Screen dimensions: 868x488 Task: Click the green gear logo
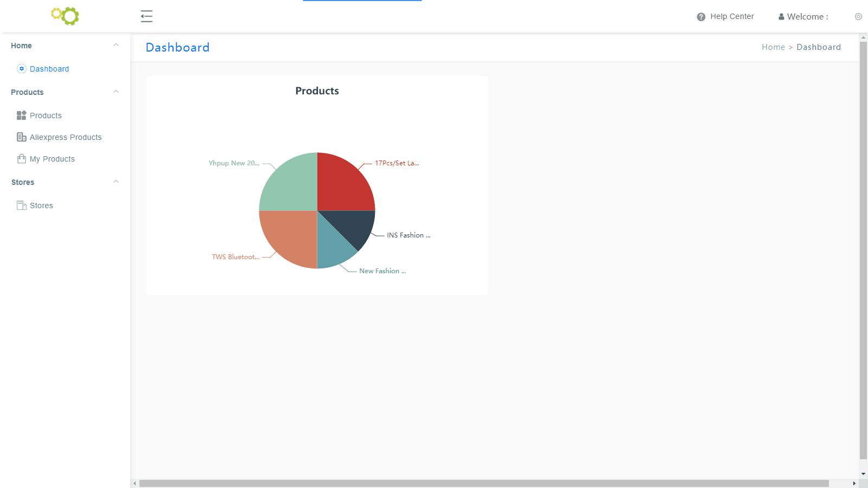click(x=65, y=16)
